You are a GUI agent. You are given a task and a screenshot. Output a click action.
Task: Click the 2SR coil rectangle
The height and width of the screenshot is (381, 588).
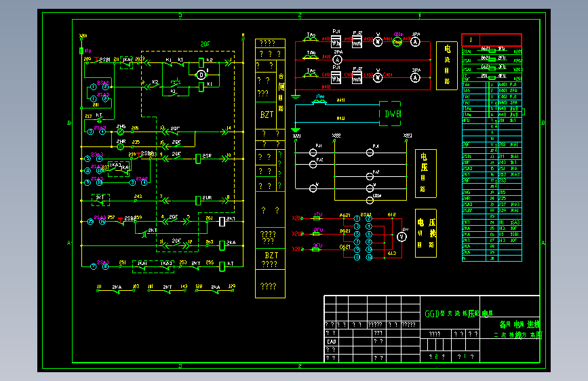[198, 159]
